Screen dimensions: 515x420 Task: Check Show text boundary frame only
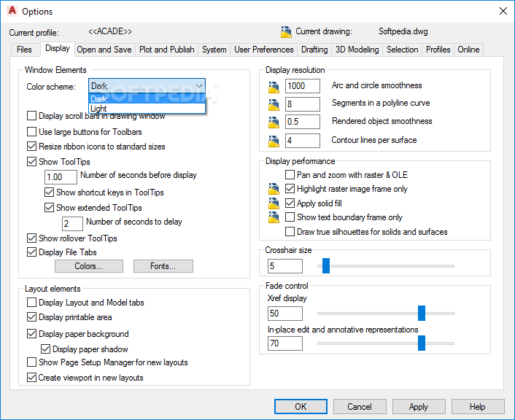coord(290,217)
